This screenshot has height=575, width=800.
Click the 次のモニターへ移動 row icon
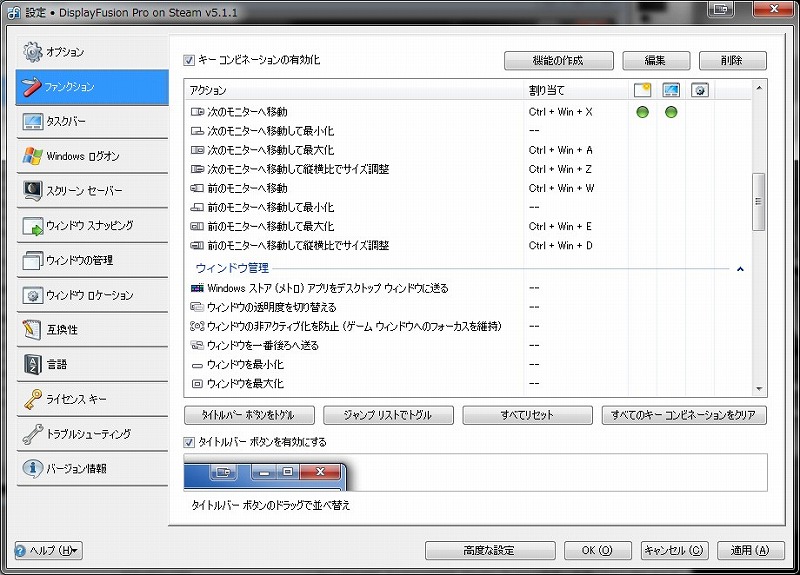click(x=197, y=112)
